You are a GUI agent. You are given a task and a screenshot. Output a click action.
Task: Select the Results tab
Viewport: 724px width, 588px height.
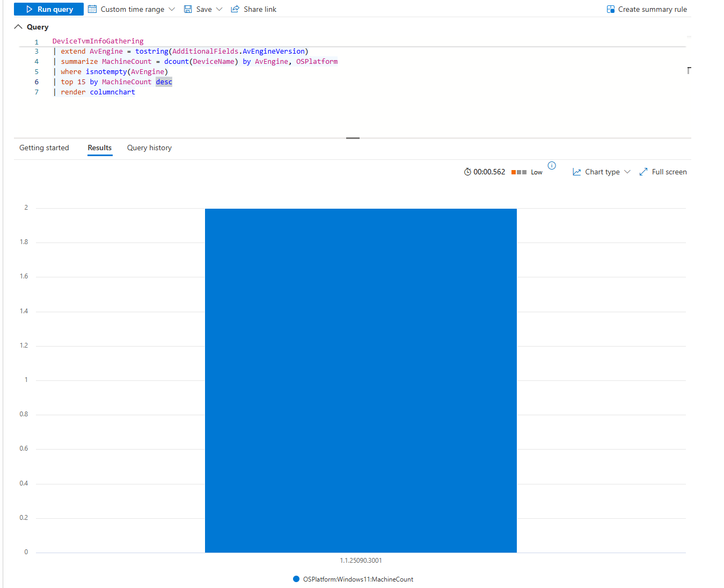[x=100, y=148]
